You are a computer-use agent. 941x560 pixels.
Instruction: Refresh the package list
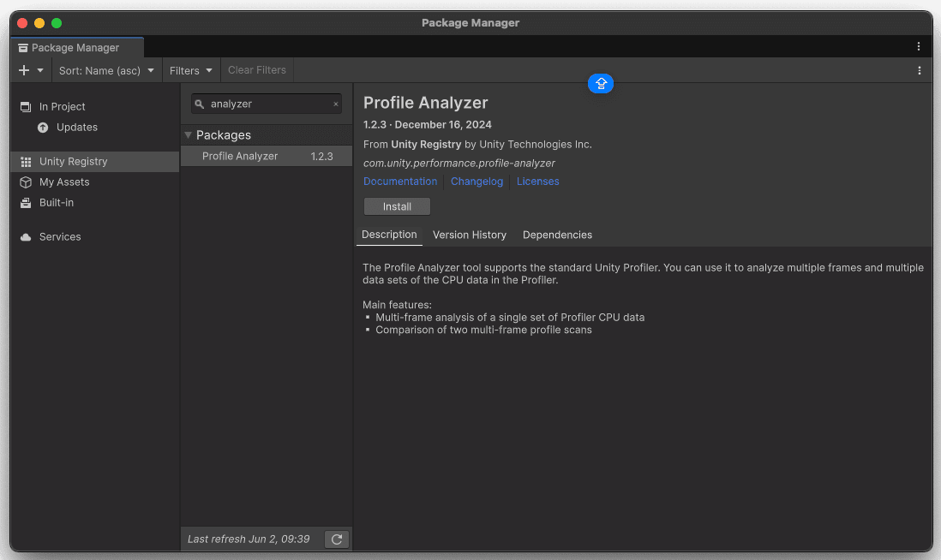336,539
